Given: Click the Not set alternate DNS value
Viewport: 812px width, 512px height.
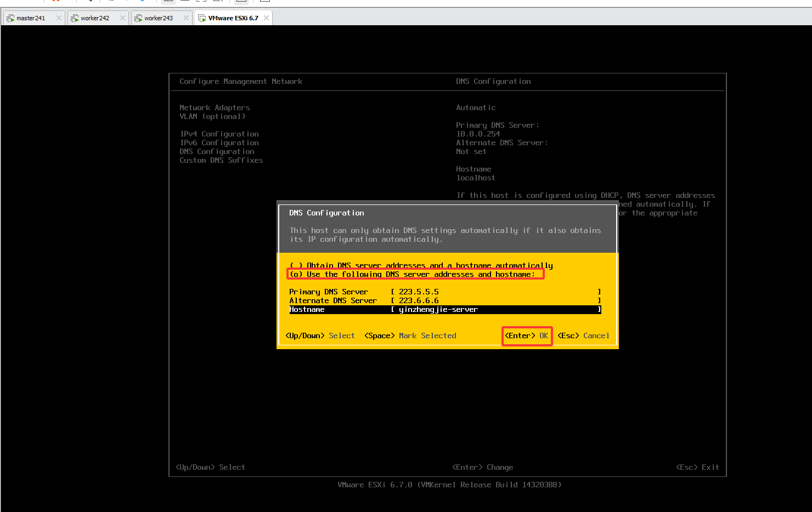Looking at the screenshot, I should click(471, 151).
